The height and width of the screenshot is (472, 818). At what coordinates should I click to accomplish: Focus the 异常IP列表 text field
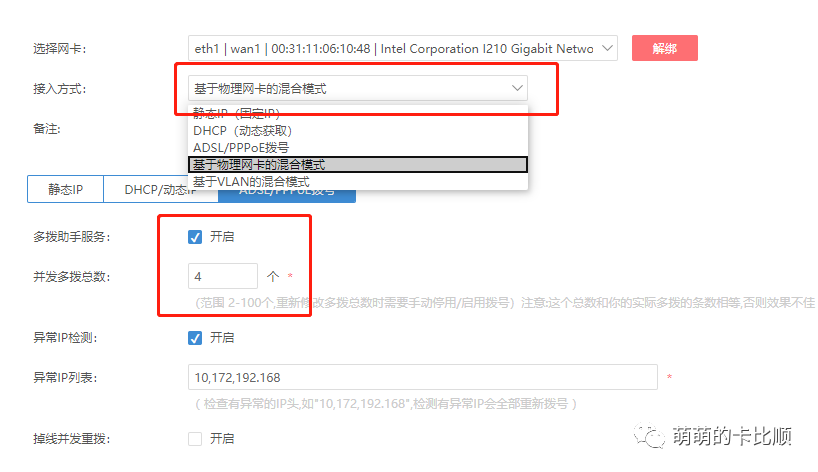[x=423, y=377]
